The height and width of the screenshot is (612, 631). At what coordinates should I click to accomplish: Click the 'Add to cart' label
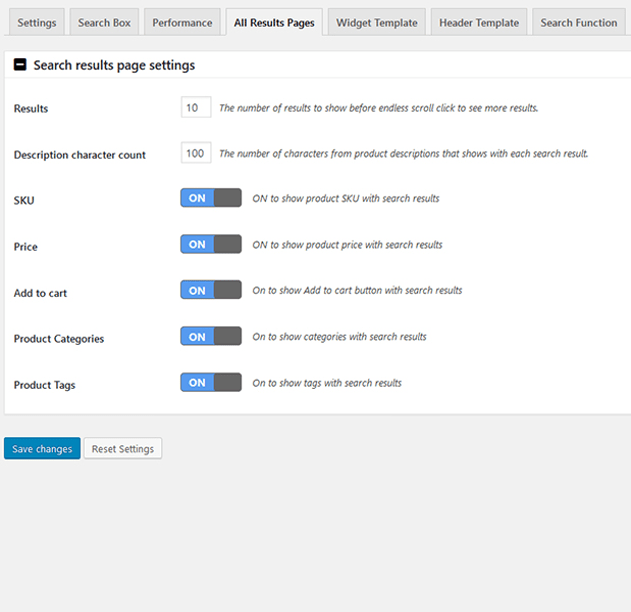tap(40, 293)
